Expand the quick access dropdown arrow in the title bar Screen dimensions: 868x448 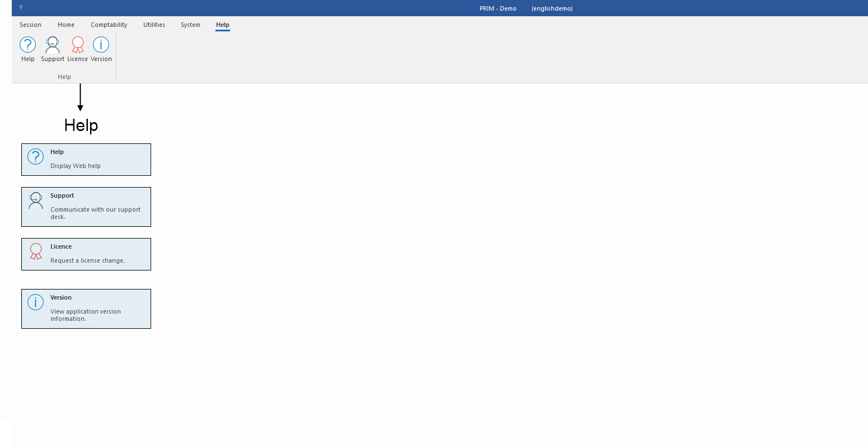click(x=21, y=7)
